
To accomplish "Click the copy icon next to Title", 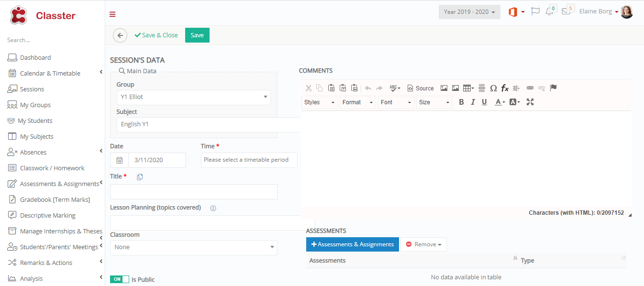I will 140,177.
